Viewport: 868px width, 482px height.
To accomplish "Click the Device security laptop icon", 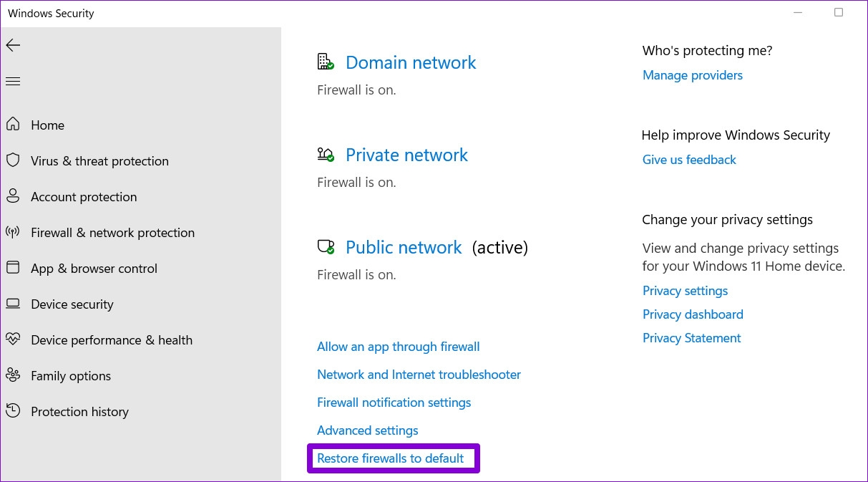I will point(13,304).
